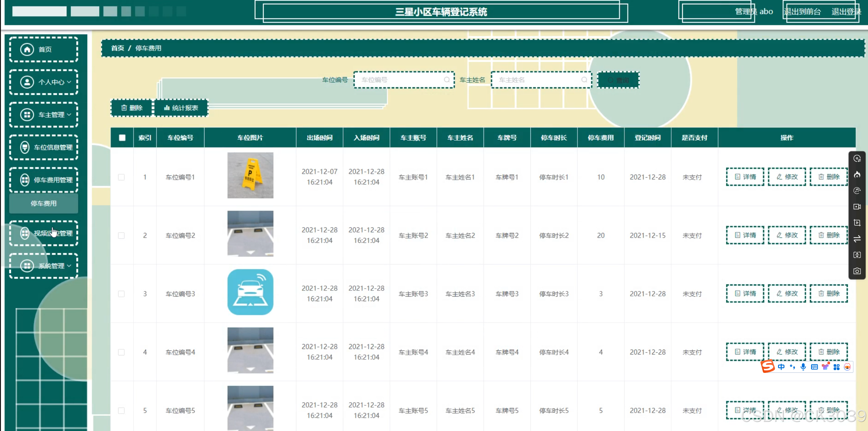Click camera screenshot icon in right toolbar

(x=857, y=271)
